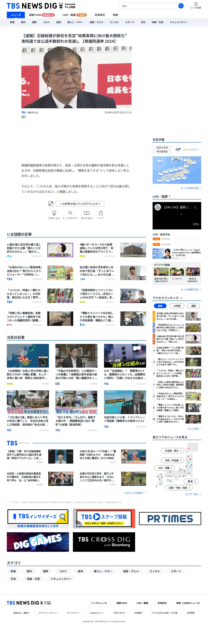Select 国際 in the sub navigation

tap(34, 22)
